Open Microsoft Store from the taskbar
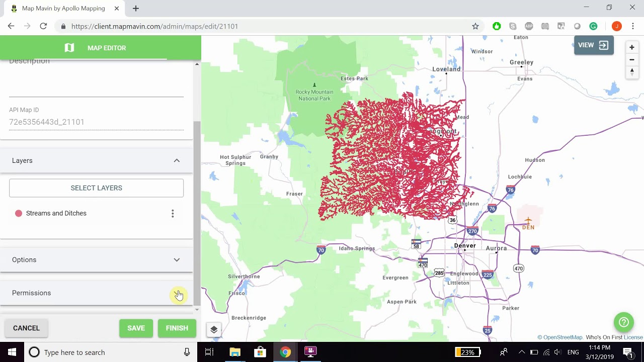This screenshot has width=644, height=362. (x=260, y=352)
